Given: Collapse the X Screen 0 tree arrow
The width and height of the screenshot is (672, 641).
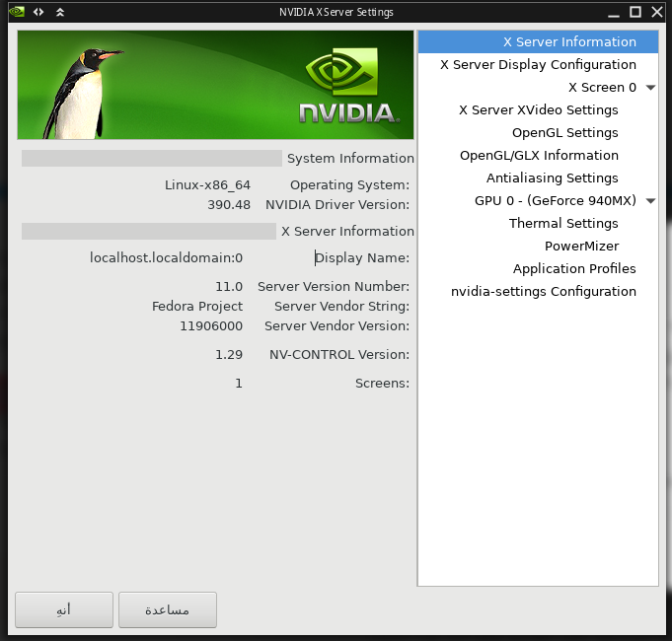Looking at the screenshot, I should tap(650, 88).
